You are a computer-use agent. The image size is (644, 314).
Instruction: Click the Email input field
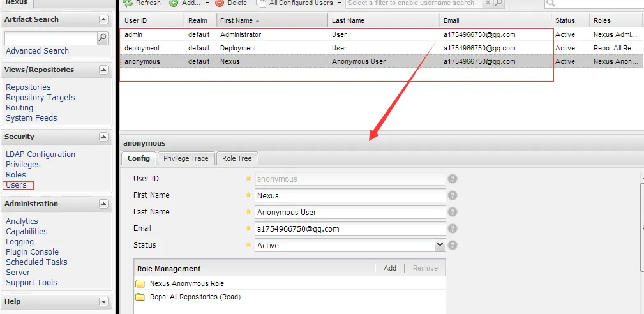tap(350, 228)
